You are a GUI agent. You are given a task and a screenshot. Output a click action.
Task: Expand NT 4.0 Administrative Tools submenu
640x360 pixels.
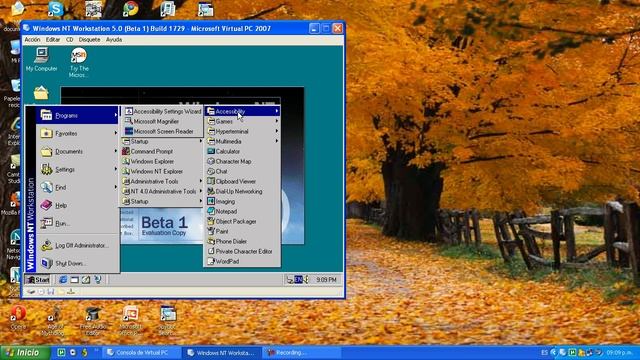[162, 191]
